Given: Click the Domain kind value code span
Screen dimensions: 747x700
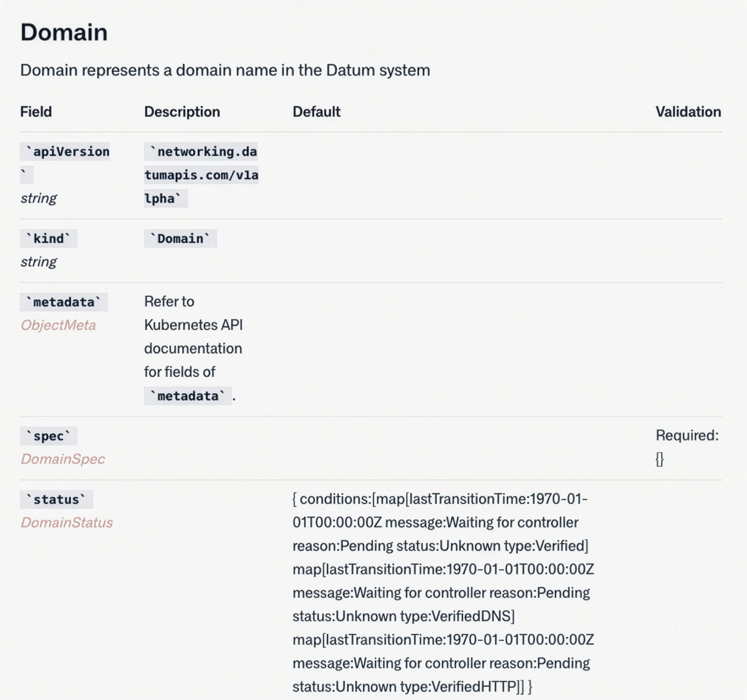Looking at the screenshot, I should (x=180, y=238).
